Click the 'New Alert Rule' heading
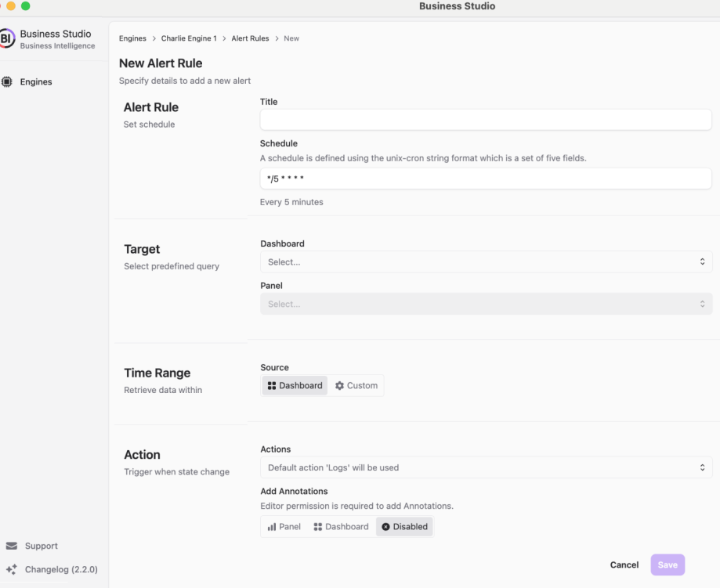720x588 pixels. point(161,63)
